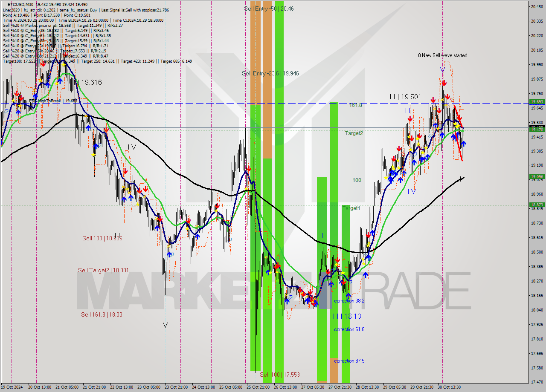
Task: Click the 20.450 price scale value
Action: tap(537, 6)
